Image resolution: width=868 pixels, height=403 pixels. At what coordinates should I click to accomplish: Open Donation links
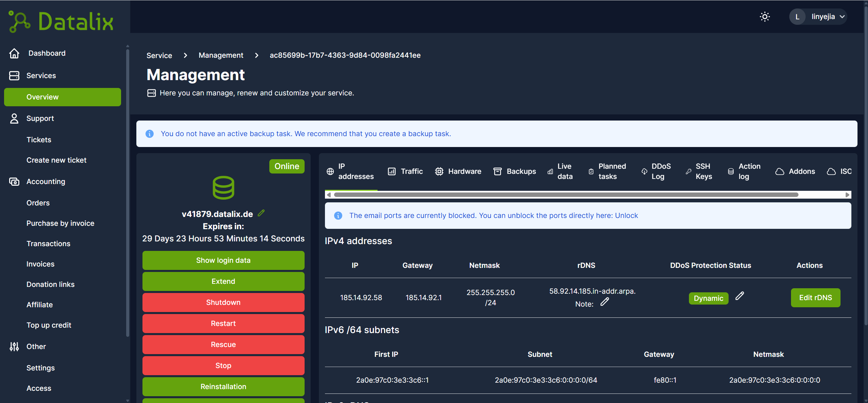(51, 285)
